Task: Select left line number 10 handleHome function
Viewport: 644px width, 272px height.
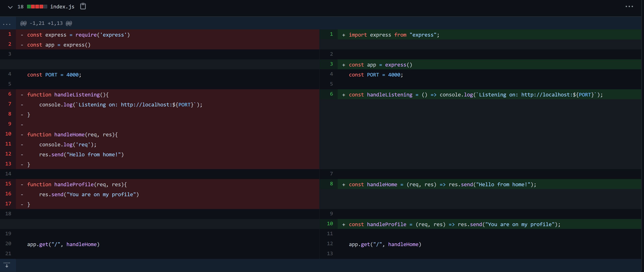Action: click(x=8, y=134)
